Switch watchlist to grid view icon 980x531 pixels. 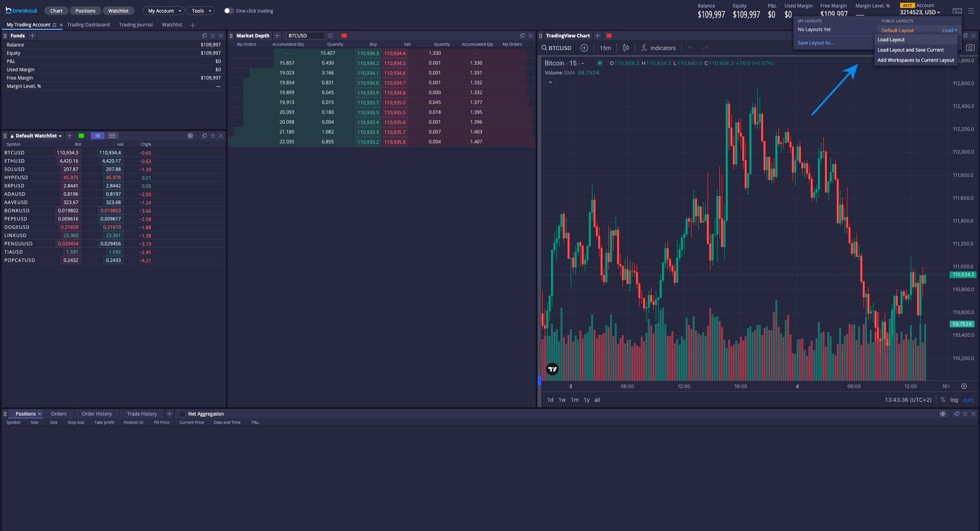pos(112,136)
